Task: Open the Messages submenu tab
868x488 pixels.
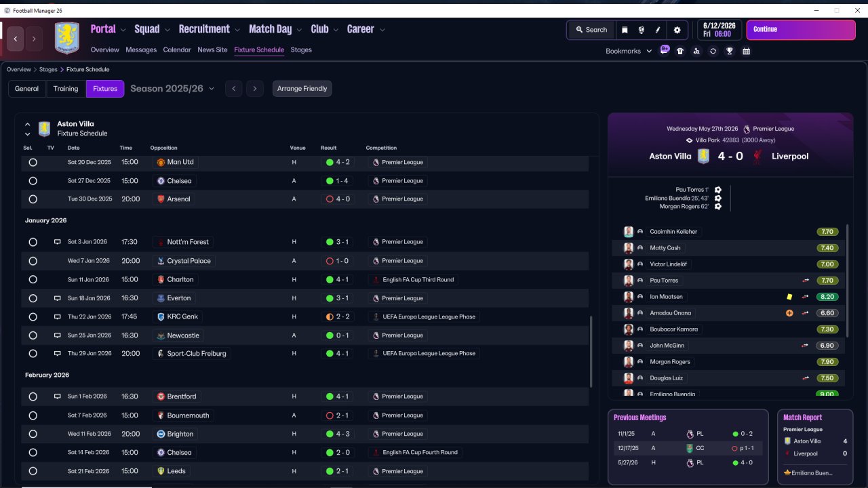Action: (x=141, y=50)
